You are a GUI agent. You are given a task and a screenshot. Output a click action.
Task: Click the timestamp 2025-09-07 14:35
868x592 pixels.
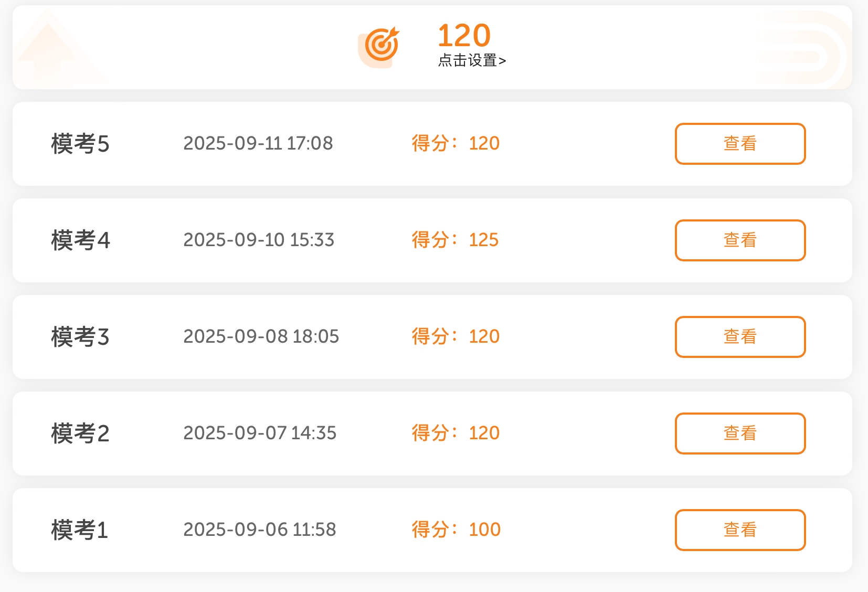(260, 433)
